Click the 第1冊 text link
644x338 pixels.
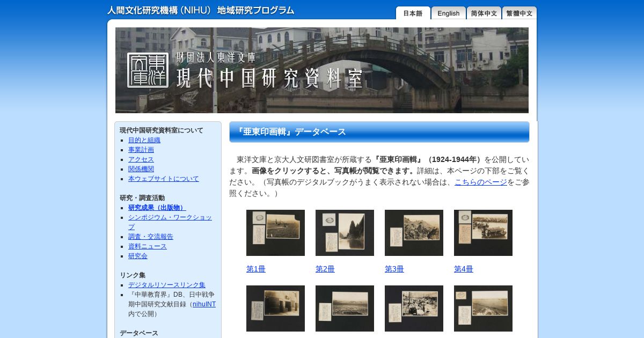click(256, 269)
